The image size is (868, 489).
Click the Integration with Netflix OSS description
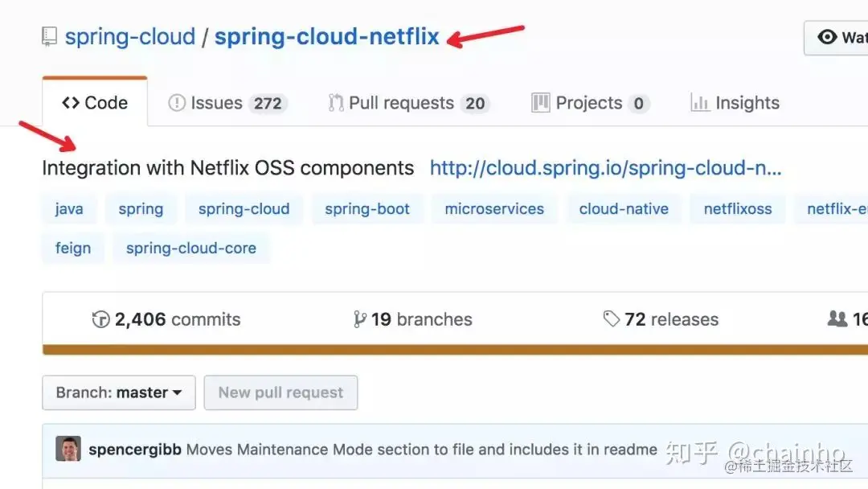(x=228, y=168)
